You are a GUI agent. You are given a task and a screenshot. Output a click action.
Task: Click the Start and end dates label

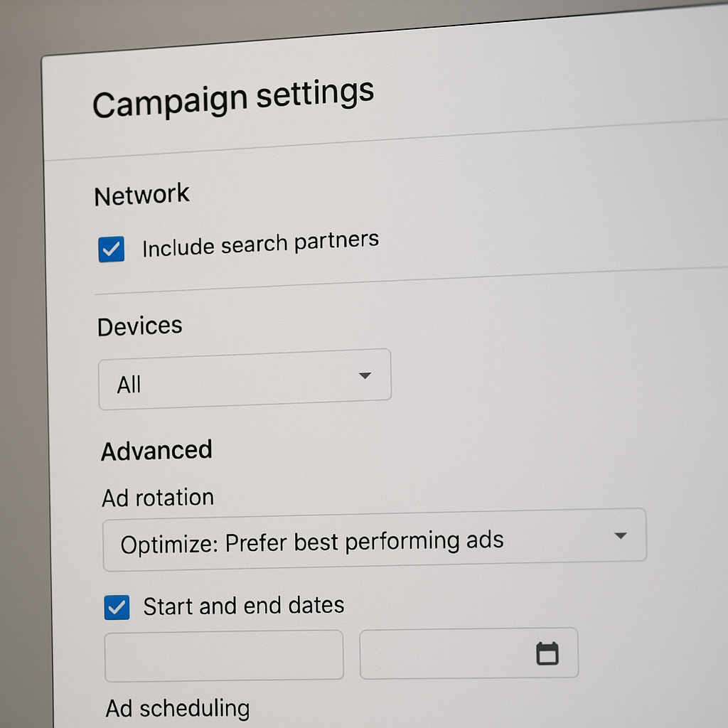(x=244, y=606)
